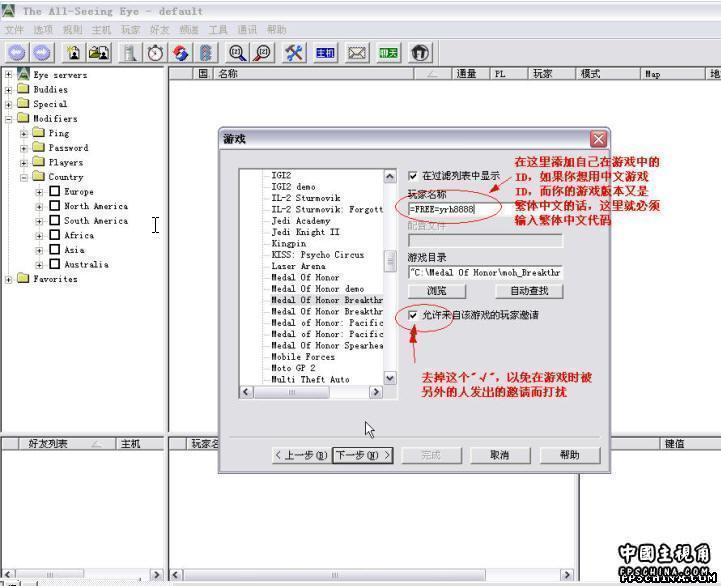Click the Ping folder icon
This screenshot has height=586, width=721.
pos(39,132)
